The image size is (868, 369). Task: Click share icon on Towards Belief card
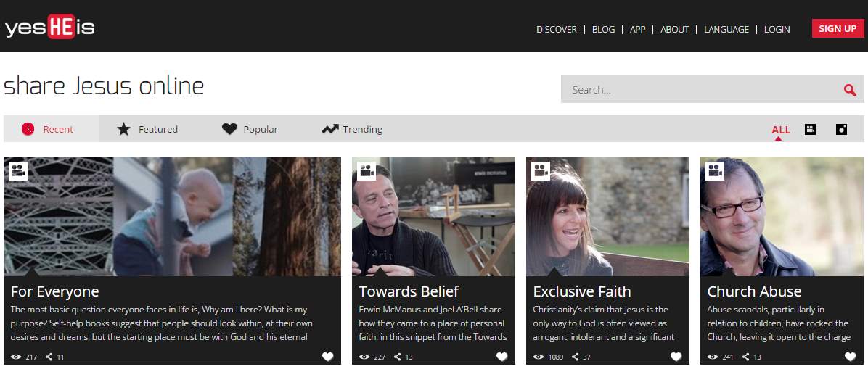click(398, 357)
